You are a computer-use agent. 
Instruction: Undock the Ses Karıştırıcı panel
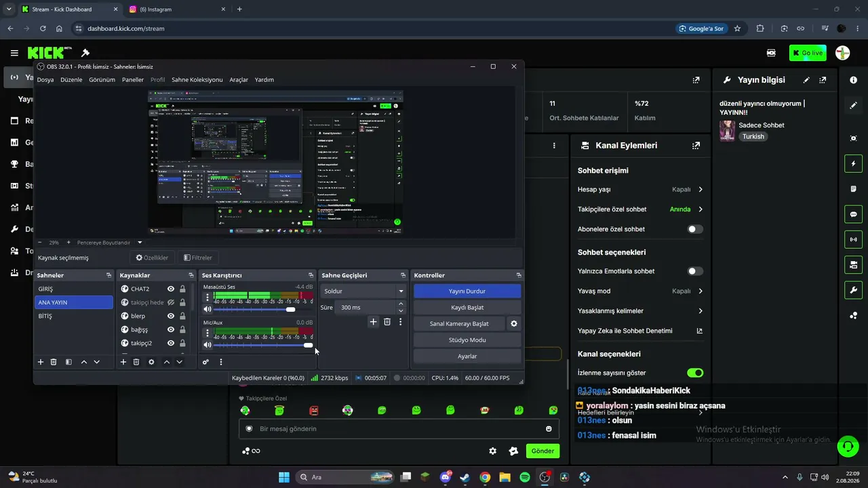(x=311, y=275)
